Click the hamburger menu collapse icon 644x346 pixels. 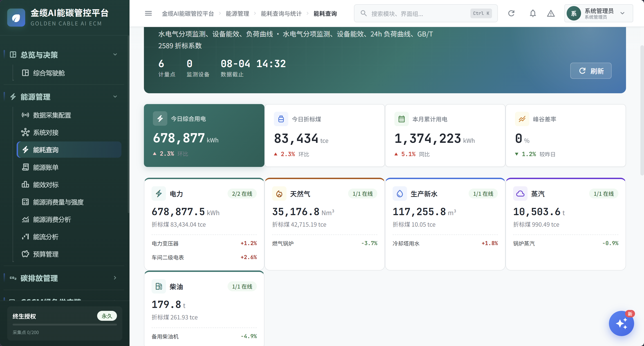coord(148,13)
